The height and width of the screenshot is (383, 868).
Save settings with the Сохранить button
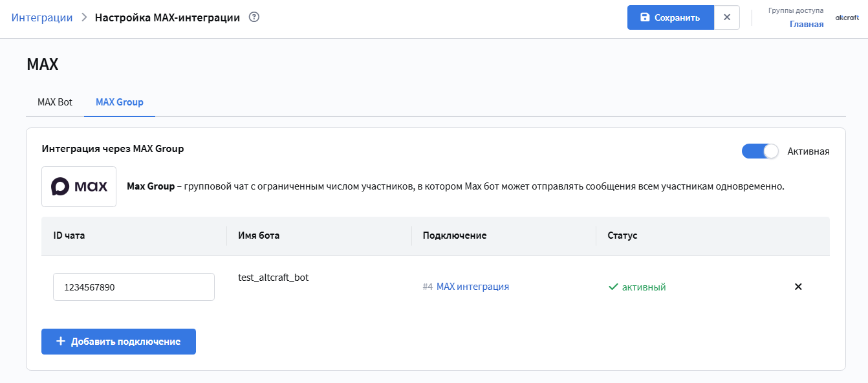(x=671, y=17)
